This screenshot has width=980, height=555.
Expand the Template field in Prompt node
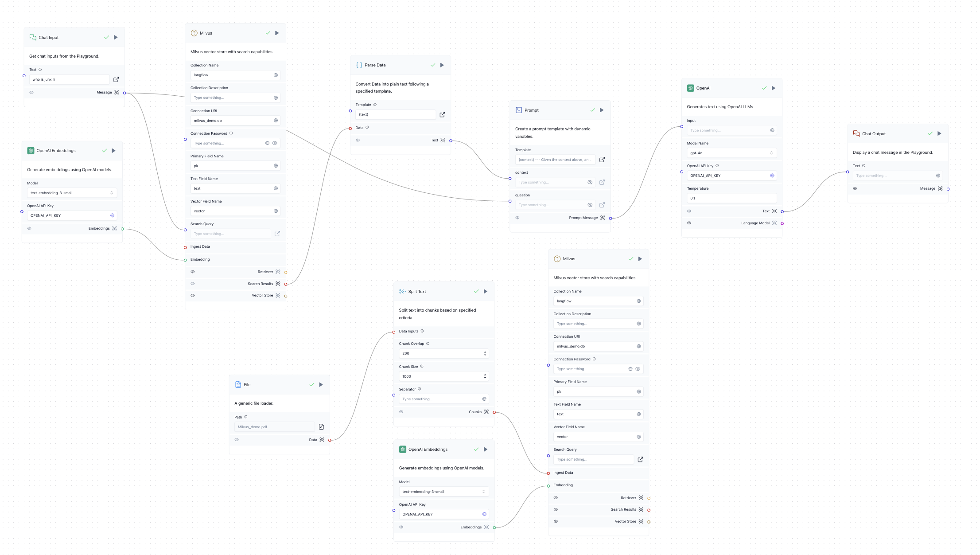pyautogui.click(x=602, y=160)
